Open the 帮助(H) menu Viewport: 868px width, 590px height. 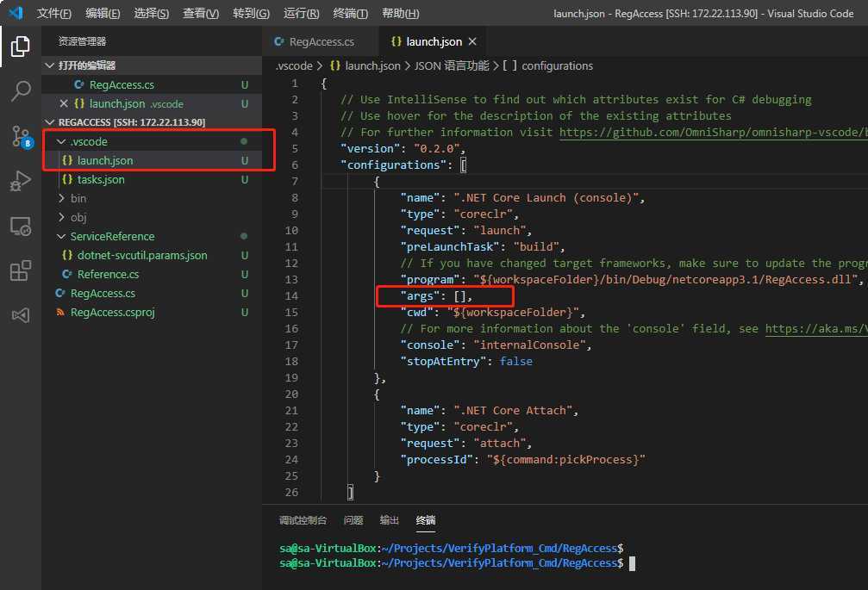pos(400,13)
